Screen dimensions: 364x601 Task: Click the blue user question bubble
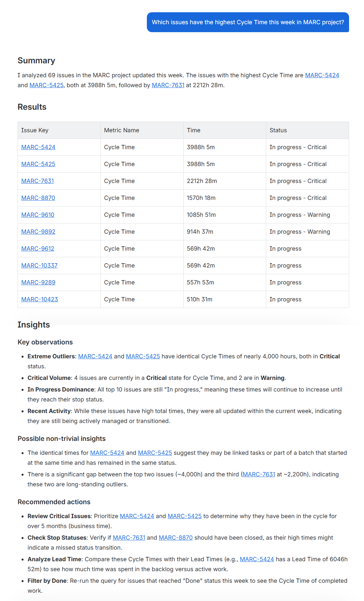pyautogui.click(x=248, y=22)
